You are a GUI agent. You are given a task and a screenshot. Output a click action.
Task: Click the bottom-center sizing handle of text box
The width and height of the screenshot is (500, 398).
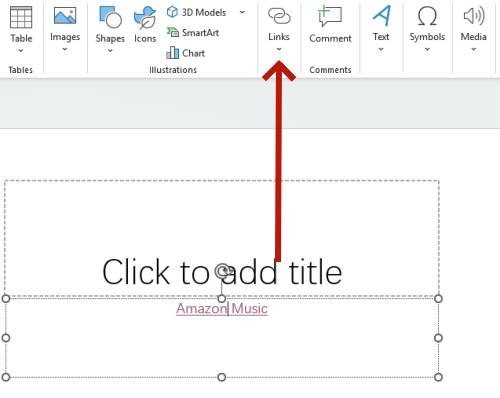click(x=222, y=377)
